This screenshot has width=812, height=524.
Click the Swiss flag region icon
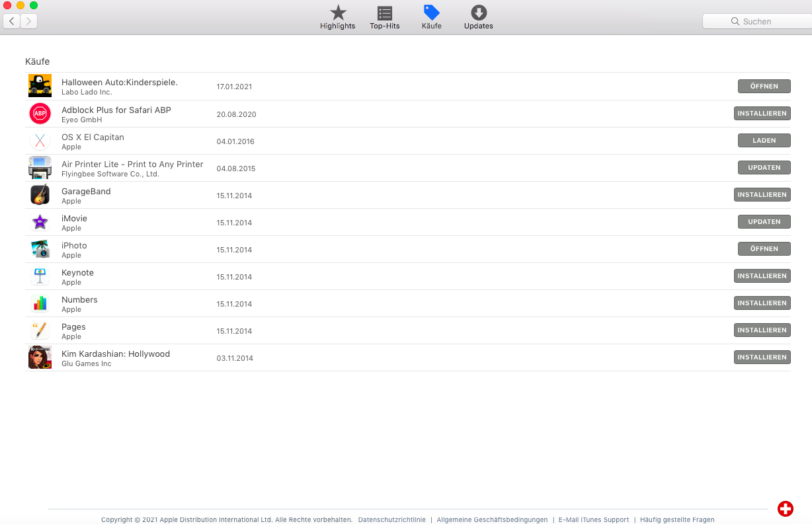(x=785, y=508)
